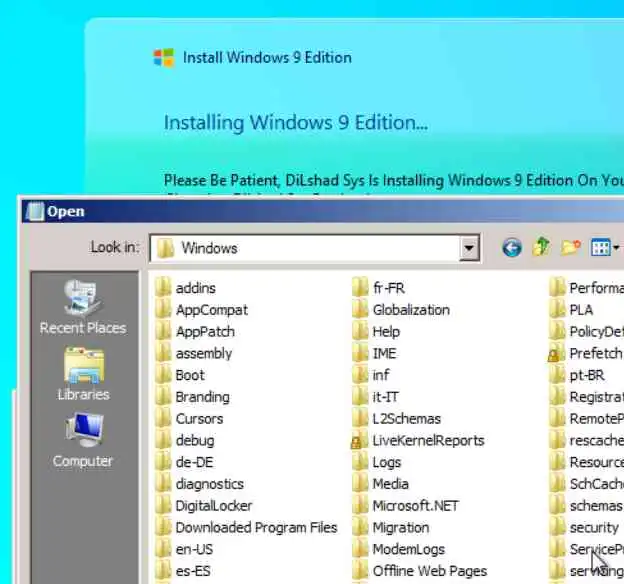
Task: Create a new folder icon
Action: tap(571, 247)
